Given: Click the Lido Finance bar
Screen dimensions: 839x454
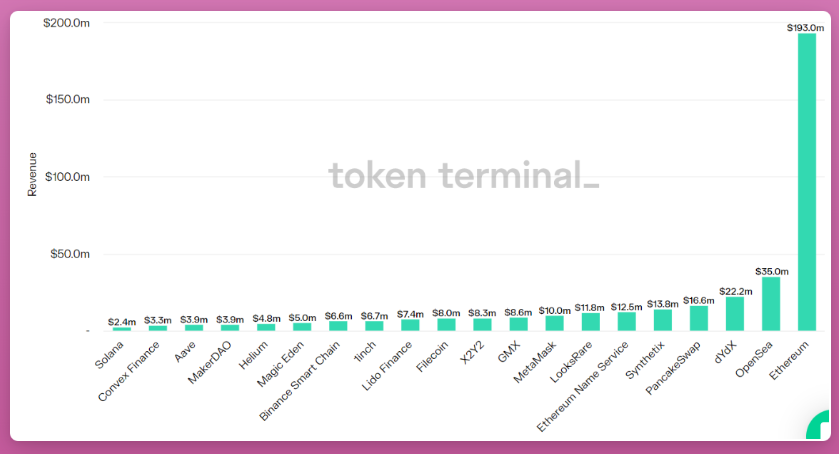Looking at the screenshot, I should pos(410,325).
